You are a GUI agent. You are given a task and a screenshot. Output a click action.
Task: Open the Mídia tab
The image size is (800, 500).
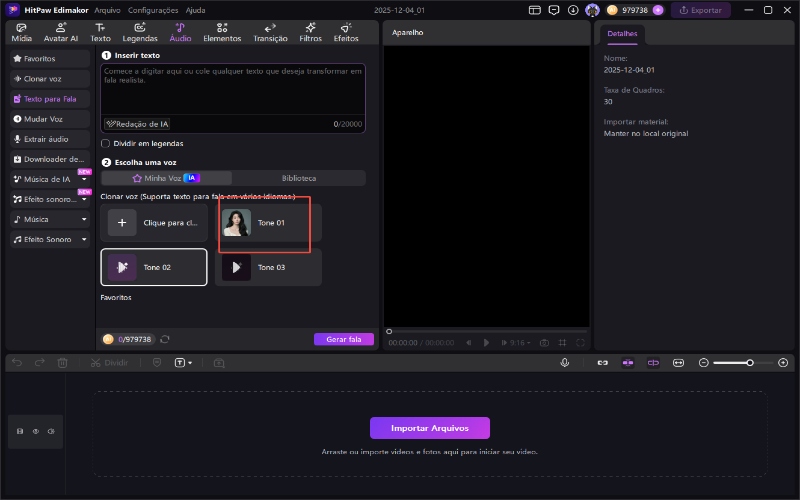21,32
